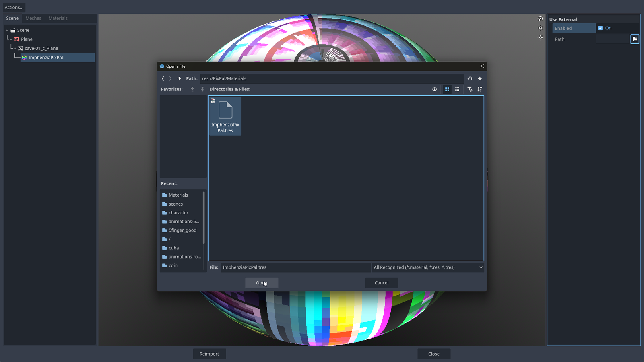This screenshot has height=362, width=644.
Task: Go back with the left arrow
Action: pyautogui.click(x=163, y=79)
